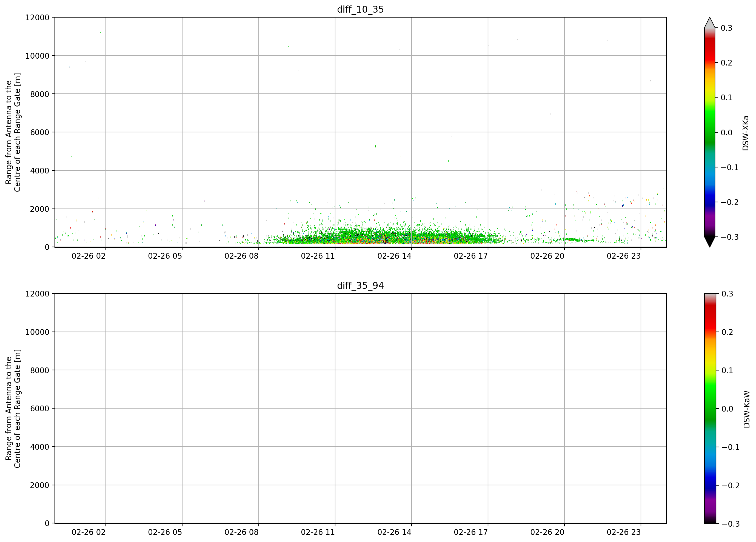Click the −0.2 tick on DSW-XKa colorbar
This screenshot has height=542, width=756.
[730, 202]
